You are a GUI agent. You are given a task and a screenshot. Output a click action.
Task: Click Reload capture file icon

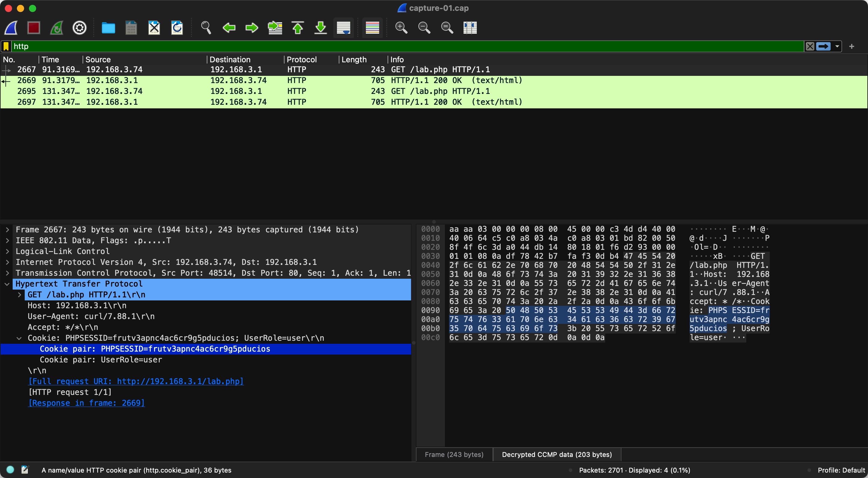point(177,28)
